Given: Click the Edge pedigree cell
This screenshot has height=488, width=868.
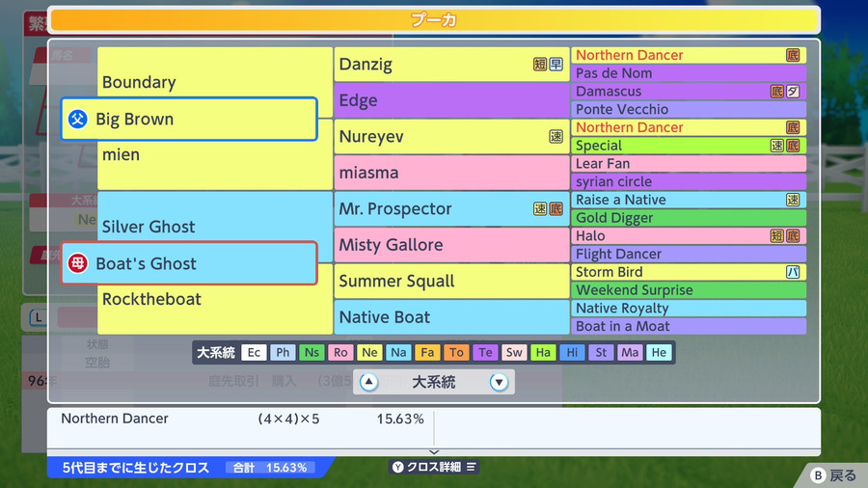Looking at the screenshot, I should 451,100.
